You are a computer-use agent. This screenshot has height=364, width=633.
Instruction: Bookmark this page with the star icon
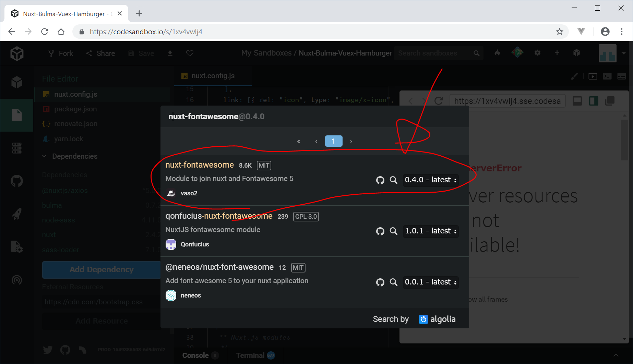[x=560, y=32]
